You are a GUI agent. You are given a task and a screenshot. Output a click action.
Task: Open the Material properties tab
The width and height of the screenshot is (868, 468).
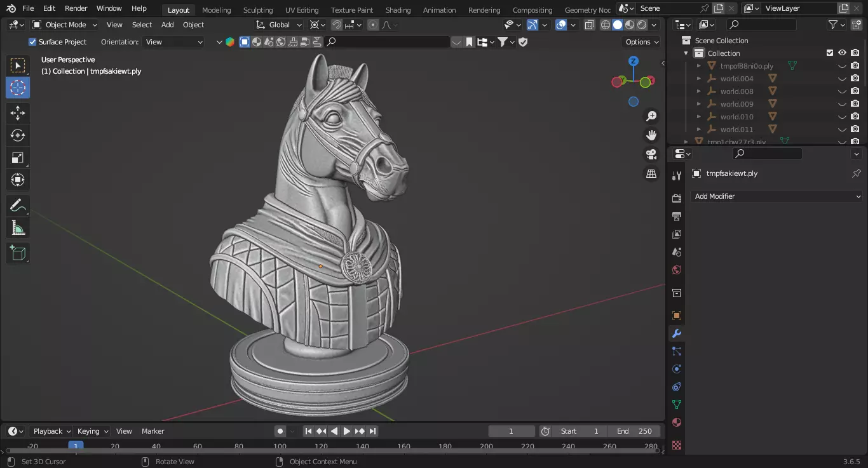tap(677, 422)
